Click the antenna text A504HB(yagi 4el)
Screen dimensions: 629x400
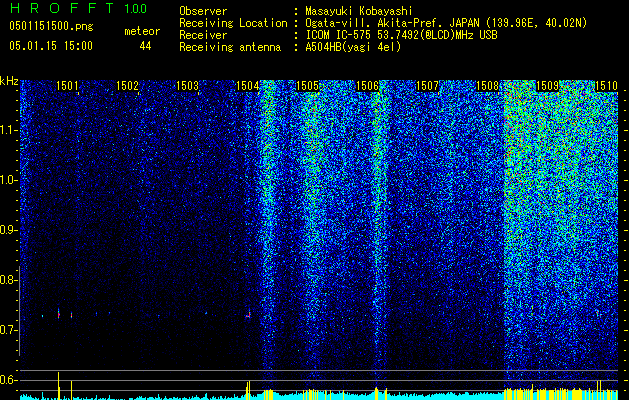tap(353, 47)
